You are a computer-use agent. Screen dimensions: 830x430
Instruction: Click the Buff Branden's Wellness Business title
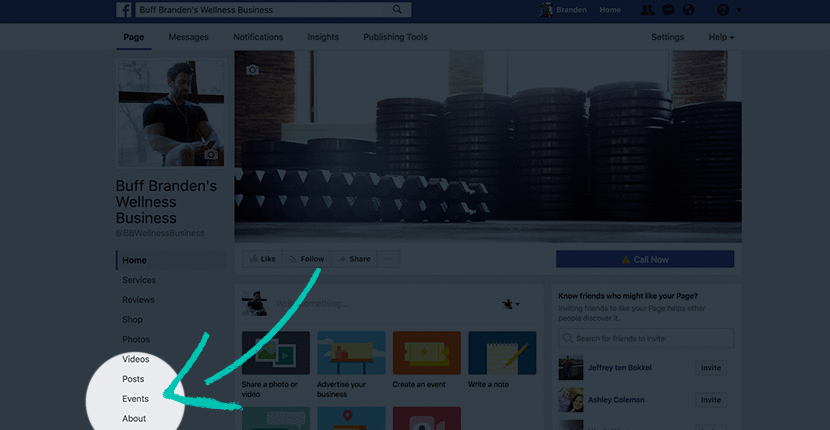(x=166, y=202)
